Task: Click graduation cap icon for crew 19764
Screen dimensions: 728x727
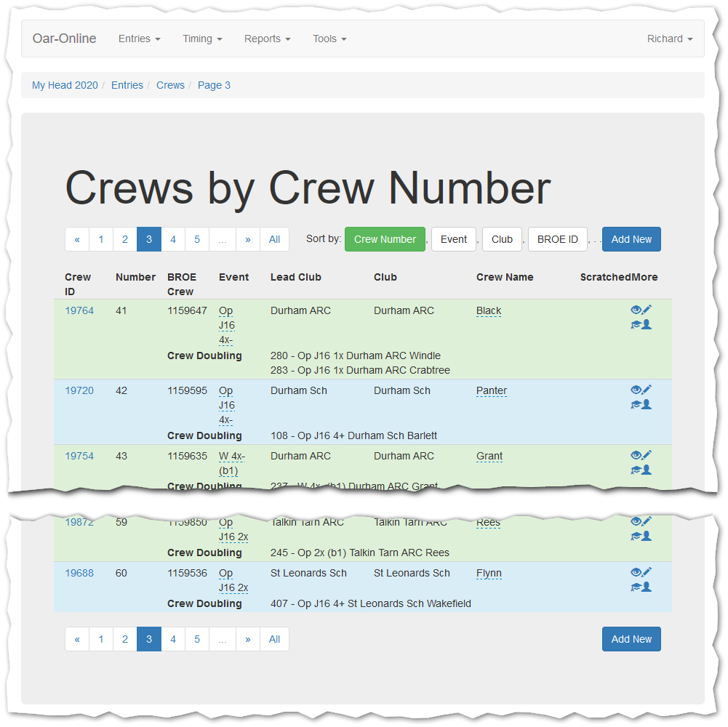Action: tap(636, 325)
